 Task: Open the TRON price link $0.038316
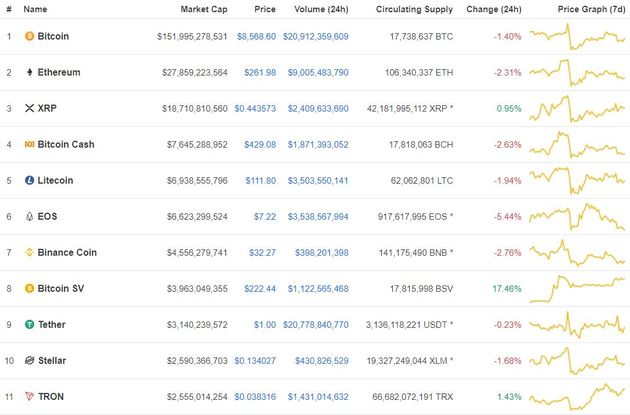click(255, 397)
